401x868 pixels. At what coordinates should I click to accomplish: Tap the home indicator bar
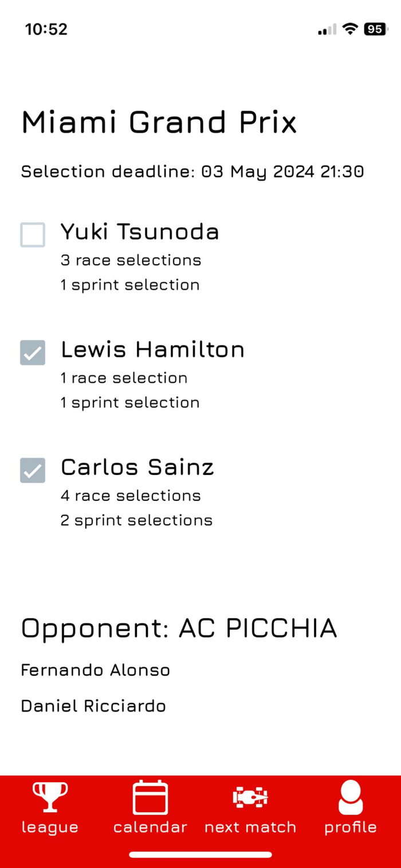pyautogui.click(x=200, y=855)
